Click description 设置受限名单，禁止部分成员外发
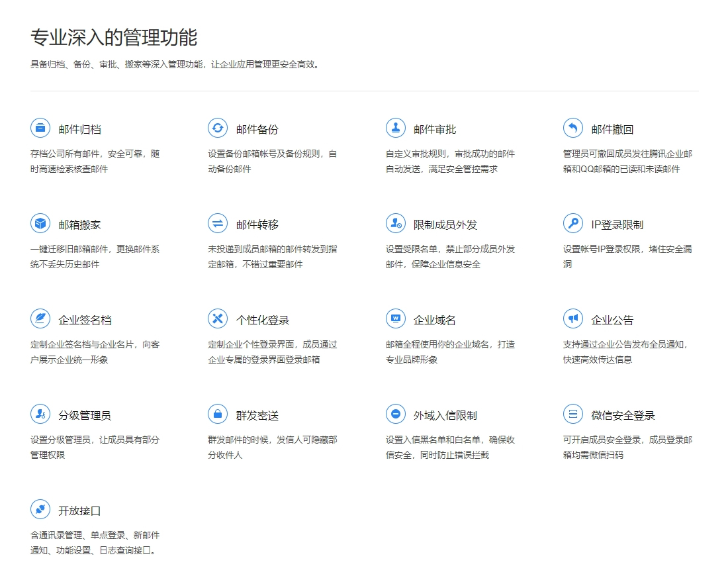The height and width of the screenshot is (584, 728). tap(450, 256)
